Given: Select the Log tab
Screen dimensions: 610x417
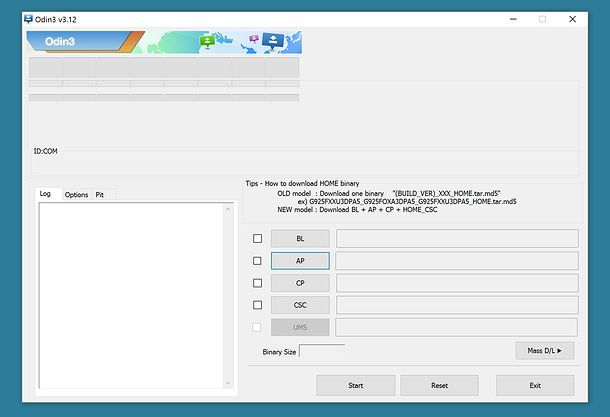Looking at the screenshot, I should 45,194.
